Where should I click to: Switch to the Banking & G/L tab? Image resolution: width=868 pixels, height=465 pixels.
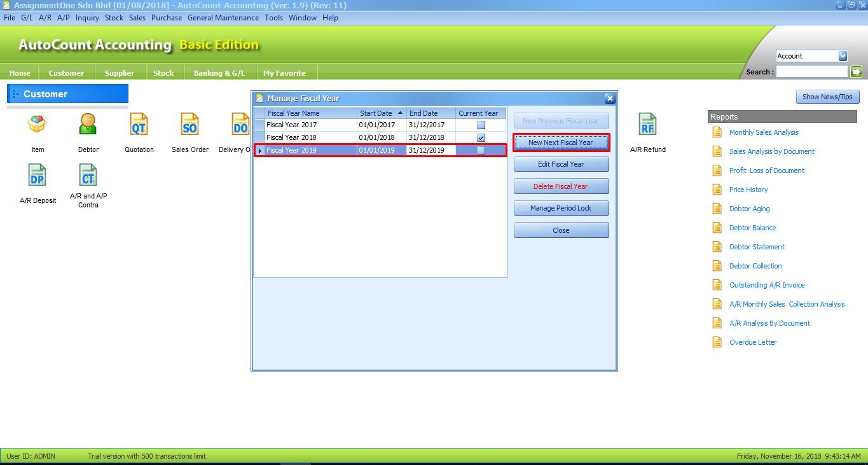click(219, 73)
